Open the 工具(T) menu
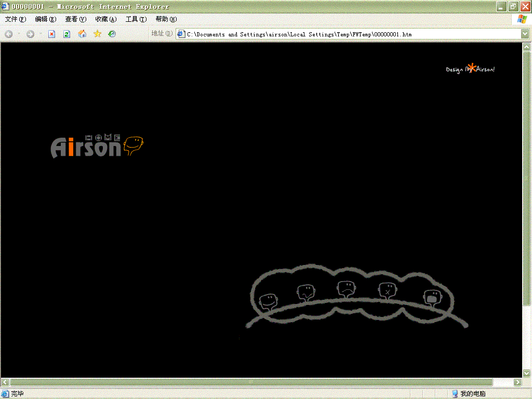532x399 pixels. tap(136, 19)
